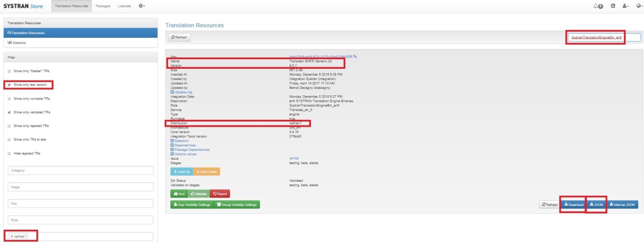Click the Validate button
Viewport: 644px width, 243px height.
tap(199, 194)
